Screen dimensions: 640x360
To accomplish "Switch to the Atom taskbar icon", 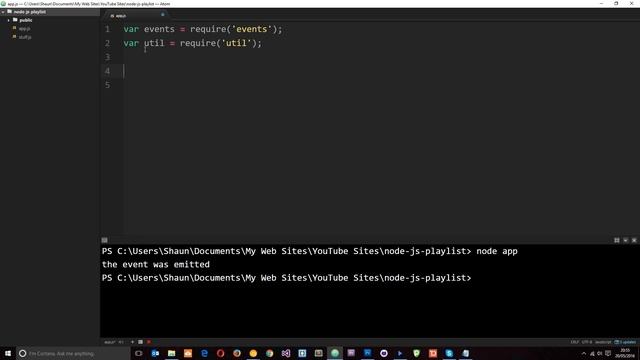I will point(335,353).
